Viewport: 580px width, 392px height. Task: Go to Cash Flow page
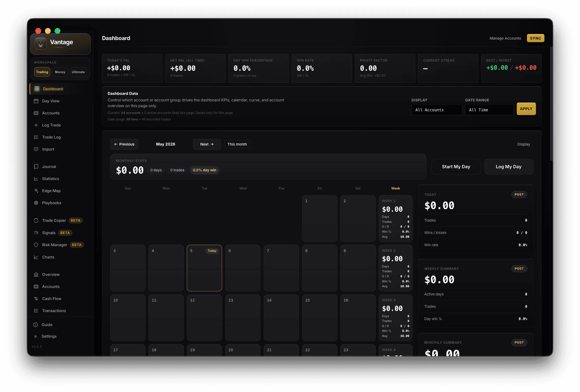coord(60,299)
